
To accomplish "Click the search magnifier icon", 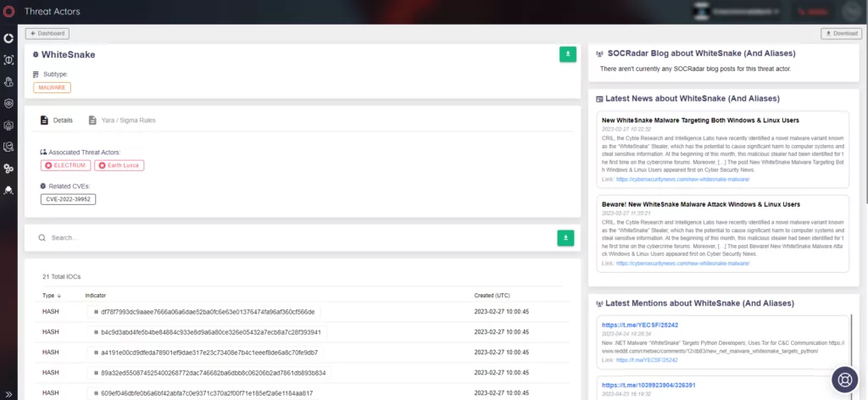I will click(x=42, y=238).
